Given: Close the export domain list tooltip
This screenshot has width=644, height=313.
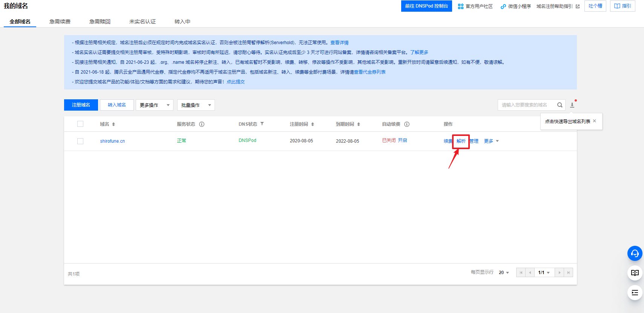Looking at the screenshot, I should click(x=595, y=121).
